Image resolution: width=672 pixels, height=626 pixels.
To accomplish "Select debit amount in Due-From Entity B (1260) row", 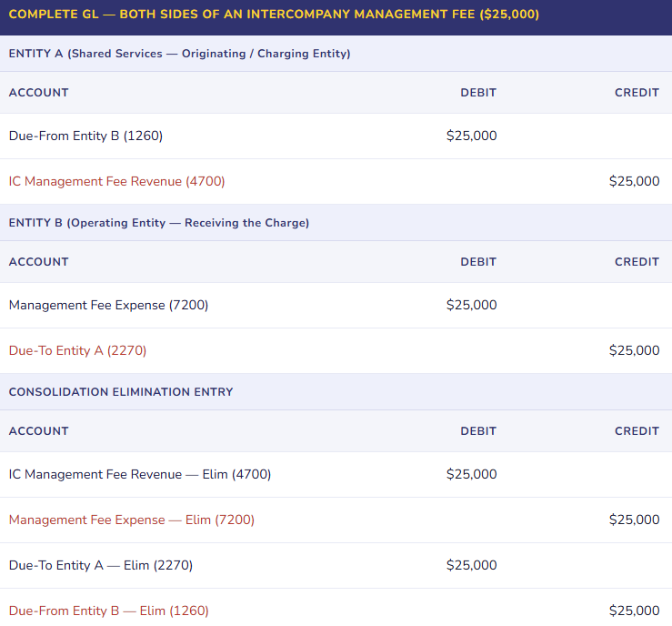I will coord(471,136).
